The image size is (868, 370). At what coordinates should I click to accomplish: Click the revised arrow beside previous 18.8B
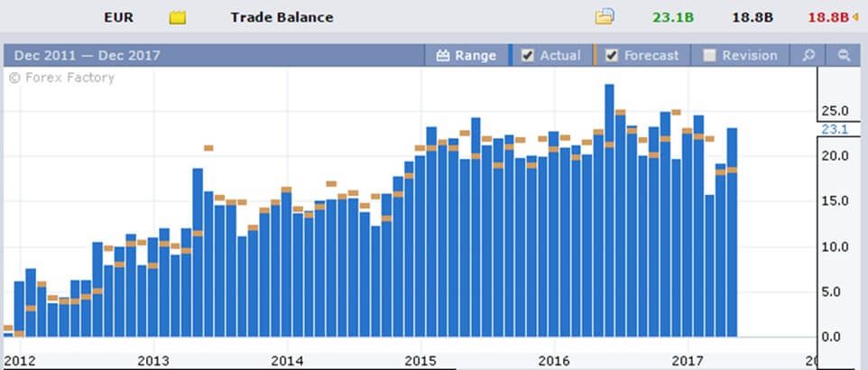855,17
